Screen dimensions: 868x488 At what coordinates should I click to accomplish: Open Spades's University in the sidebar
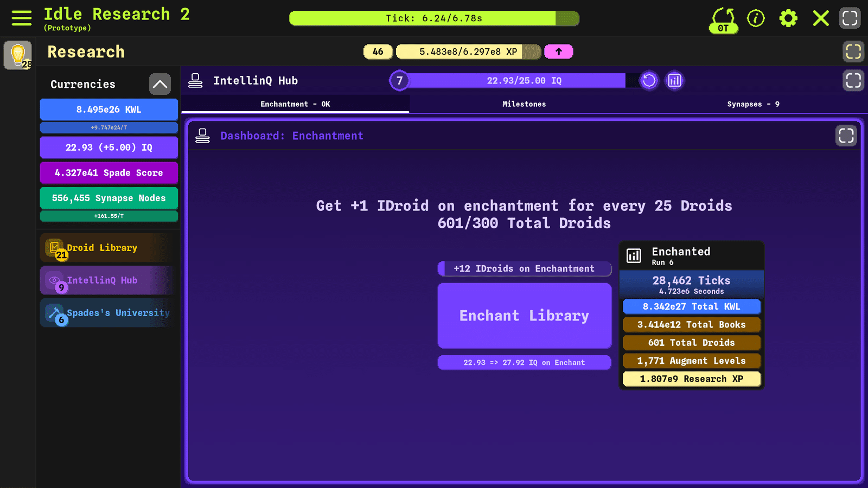coord(108,313)
